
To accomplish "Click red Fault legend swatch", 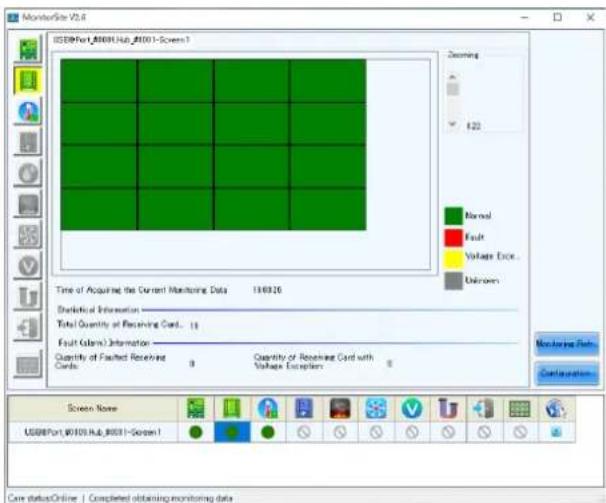I will coord(453,237).
